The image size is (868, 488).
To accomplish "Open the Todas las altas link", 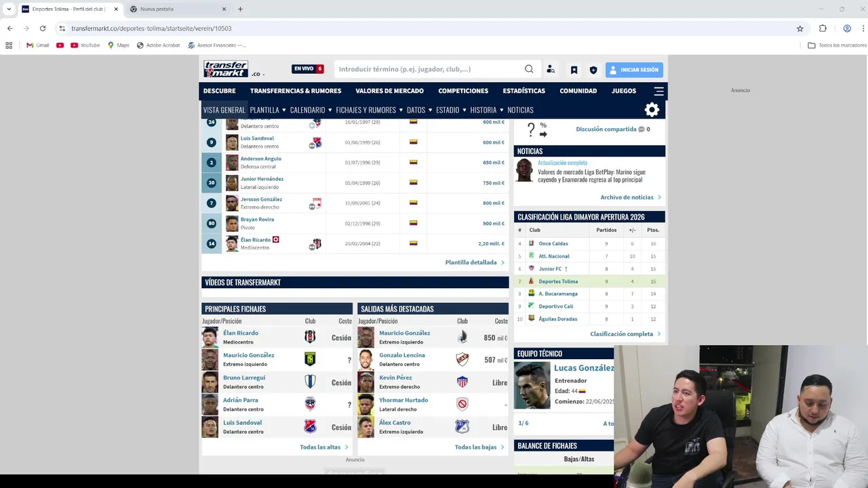I will (323, 447).
